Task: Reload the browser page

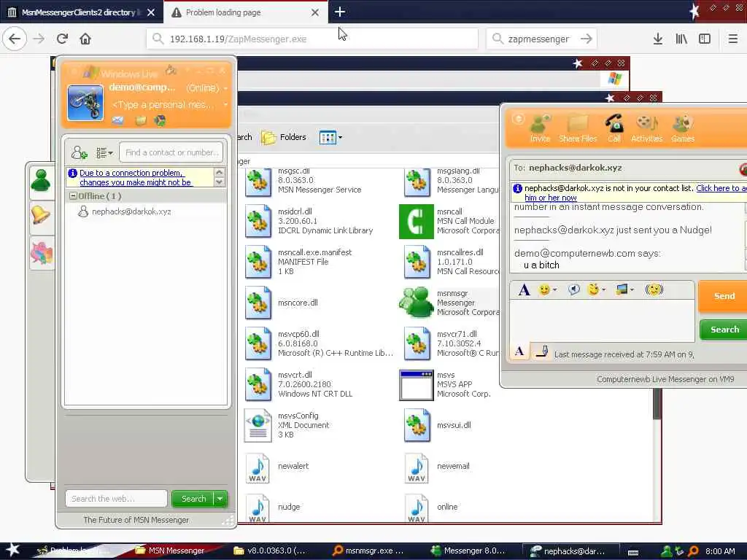Action: click(62, 39)
